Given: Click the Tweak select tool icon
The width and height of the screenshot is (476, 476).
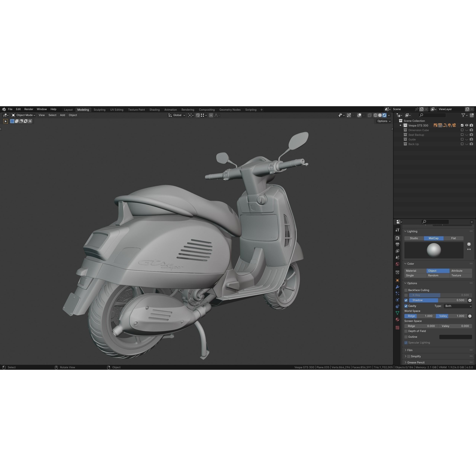Looking at the screenshot, I should tap(5, 121).
